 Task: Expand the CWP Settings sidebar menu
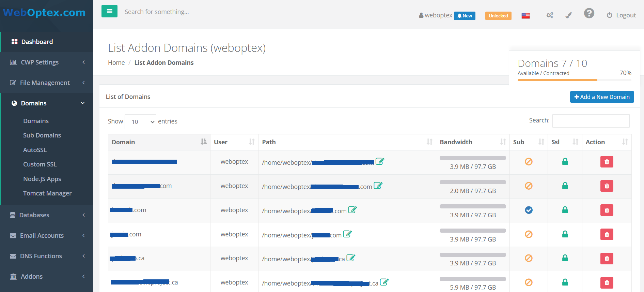click(46, 62)
